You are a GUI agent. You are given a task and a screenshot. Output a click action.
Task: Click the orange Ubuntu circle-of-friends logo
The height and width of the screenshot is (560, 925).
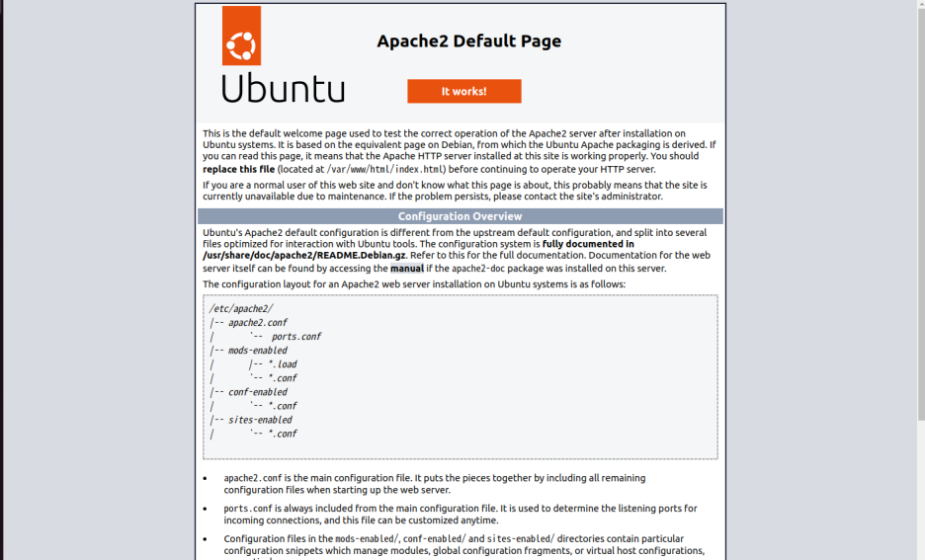[x=241, y=36]
